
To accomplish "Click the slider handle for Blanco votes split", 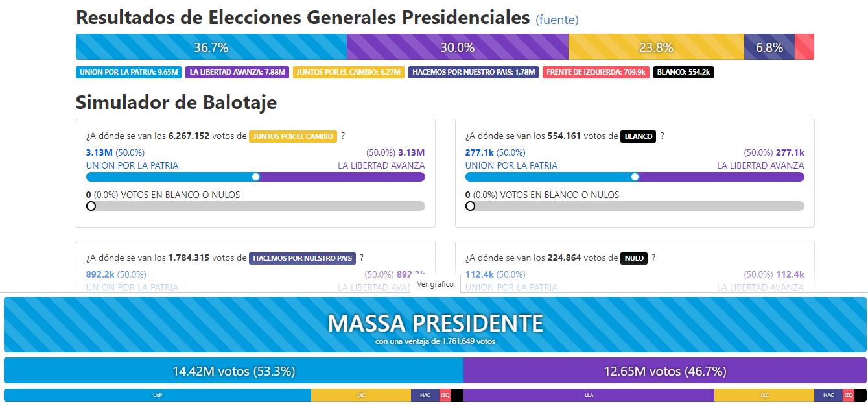I will (x=635, y=176).
